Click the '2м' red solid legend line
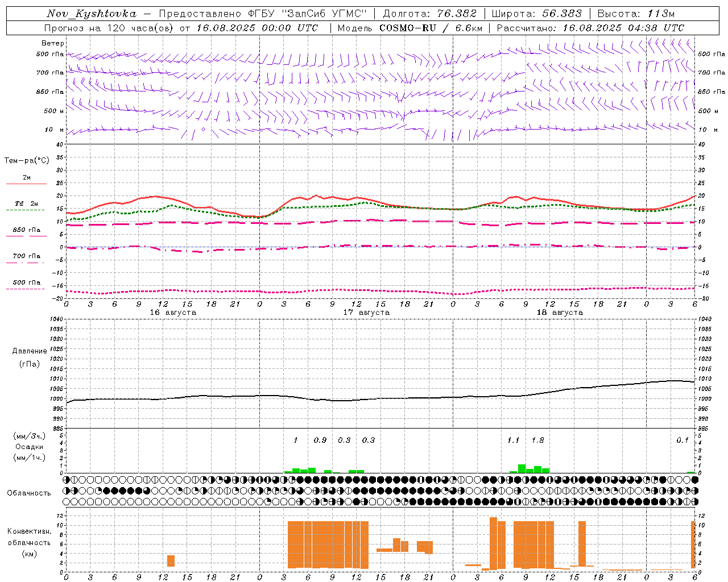728x582 pixels. point(27,184)
